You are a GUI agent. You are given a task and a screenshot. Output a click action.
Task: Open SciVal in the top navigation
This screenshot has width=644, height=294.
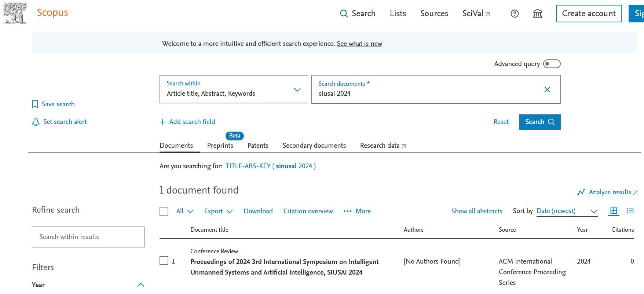coord(476,14)
